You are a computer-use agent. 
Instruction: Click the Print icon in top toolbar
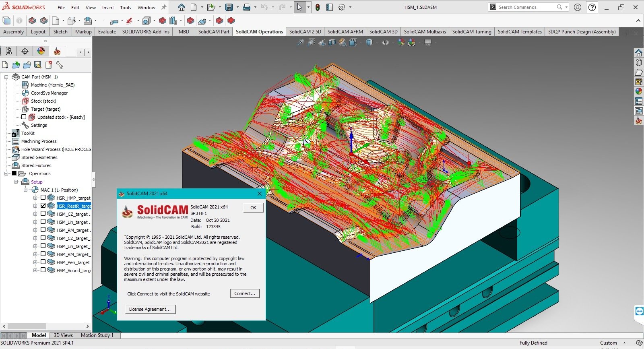(x=247, y=7)
